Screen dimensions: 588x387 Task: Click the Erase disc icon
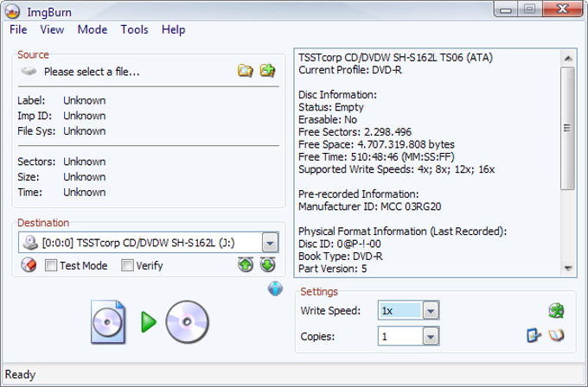[29, 265]
